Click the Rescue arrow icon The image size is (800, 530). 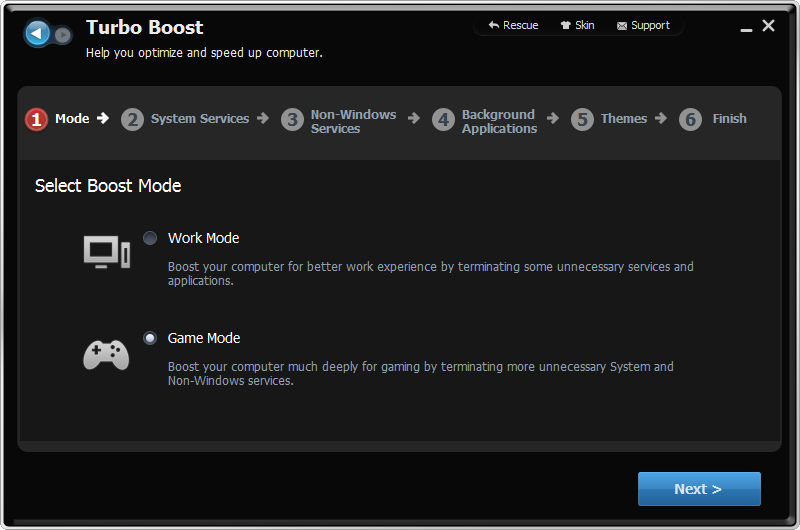coord(493,25)
